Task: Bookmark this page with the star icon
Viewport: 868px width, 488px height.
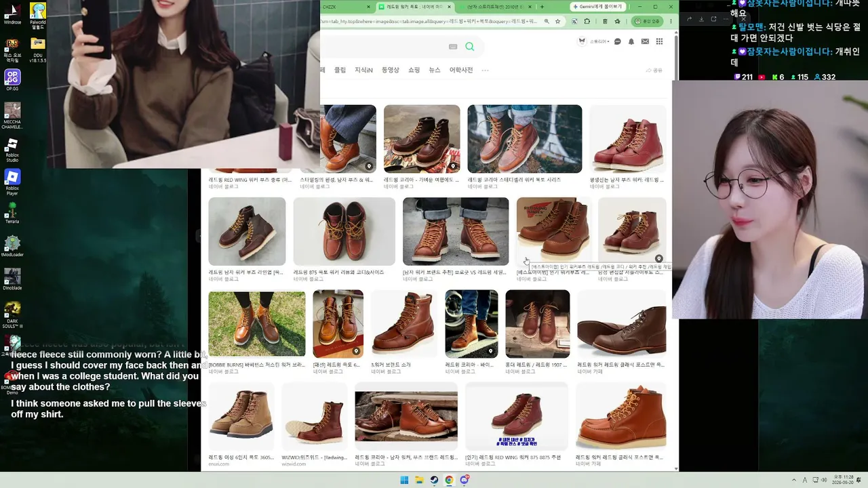Action: (x=558, y=21)
